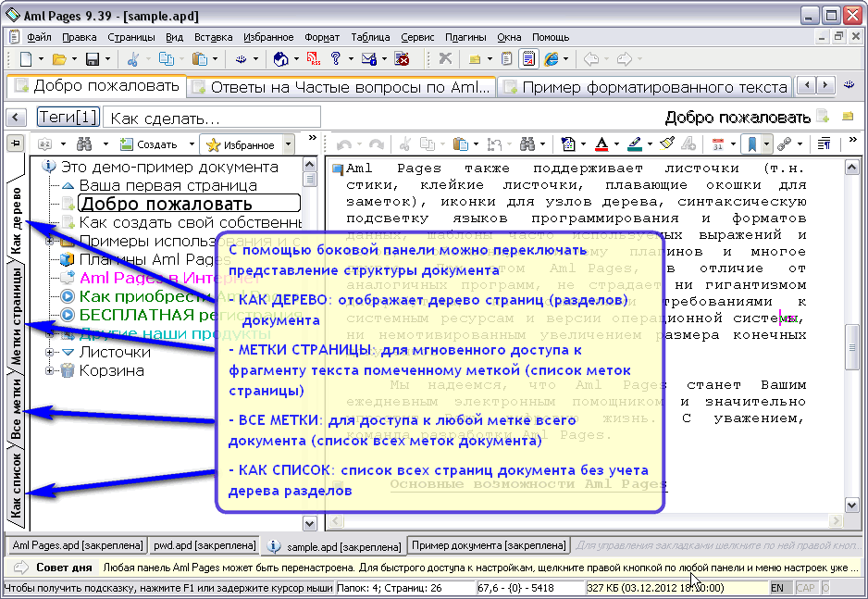
Task: Switch side panel to Метки страницы view
Action: 16,316
